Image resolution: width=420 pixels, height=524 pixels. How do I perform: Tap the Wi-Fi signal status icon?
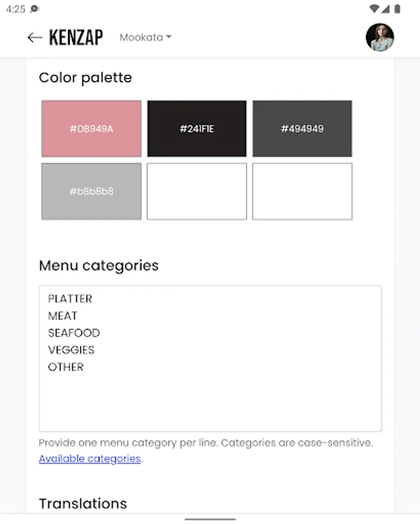pos(374,9)
